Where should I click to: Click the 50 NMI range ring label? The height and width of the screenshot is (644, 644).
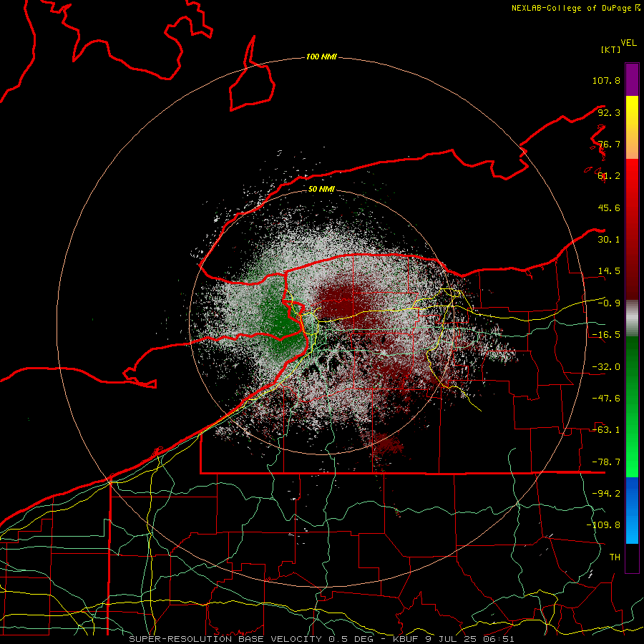tap(321, 190)
